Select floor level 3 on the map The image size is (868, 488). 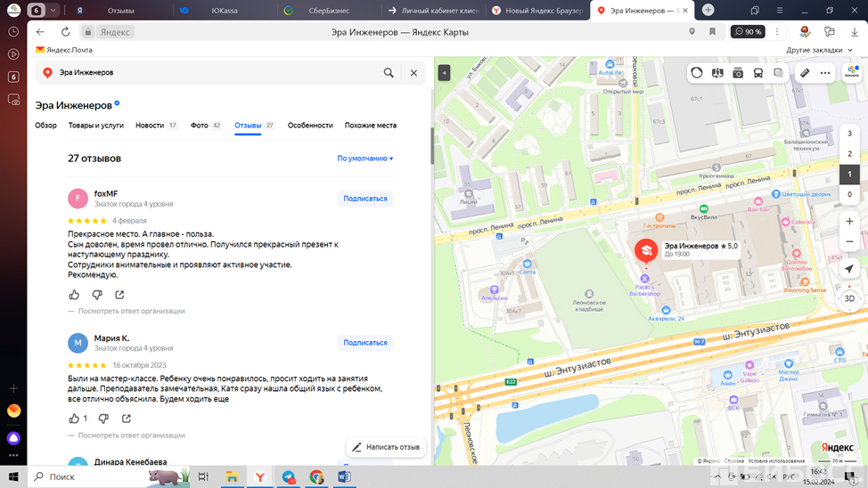pos(849,134)
